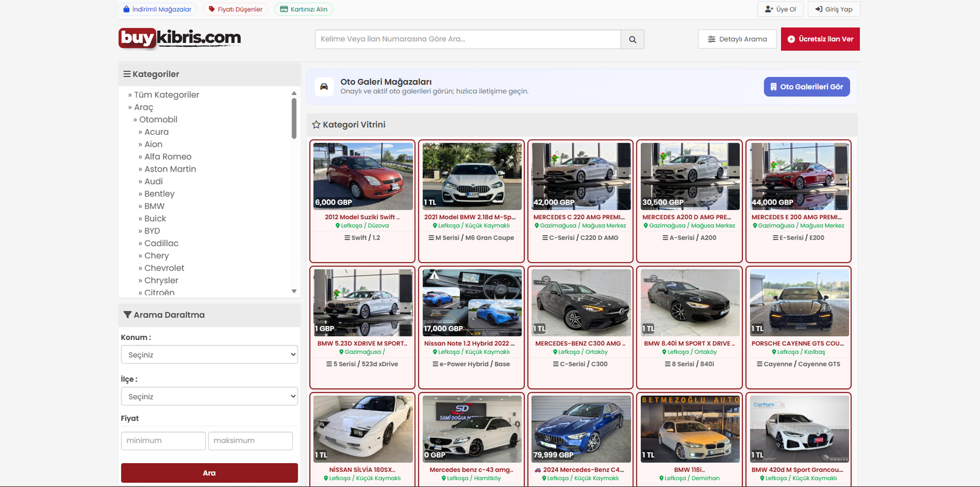The width and height of the screenshot is (980, 487).
Task: Open the İlçe dropdown
Action: (209, 396)
